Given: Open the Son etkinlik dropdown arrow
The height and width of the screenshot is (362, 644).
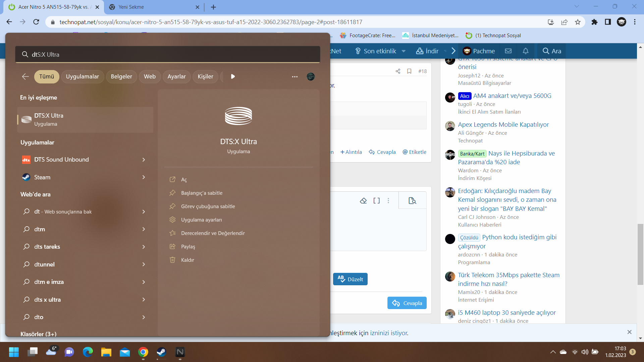Looking at the screenshot, I should tap(404, 51).
